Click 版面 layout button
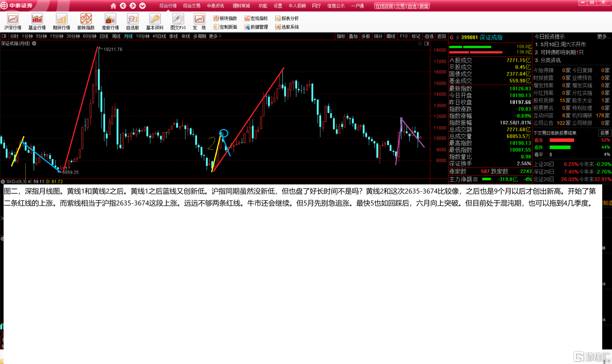Screen dimensions: 612x364 pos(424,6)
